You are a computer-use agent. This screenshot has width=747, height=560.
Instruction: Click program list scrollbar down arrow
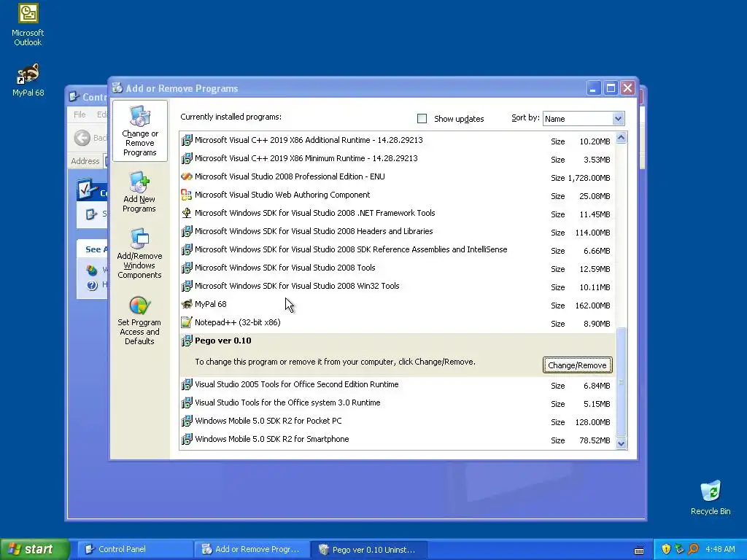pos(621,444)
